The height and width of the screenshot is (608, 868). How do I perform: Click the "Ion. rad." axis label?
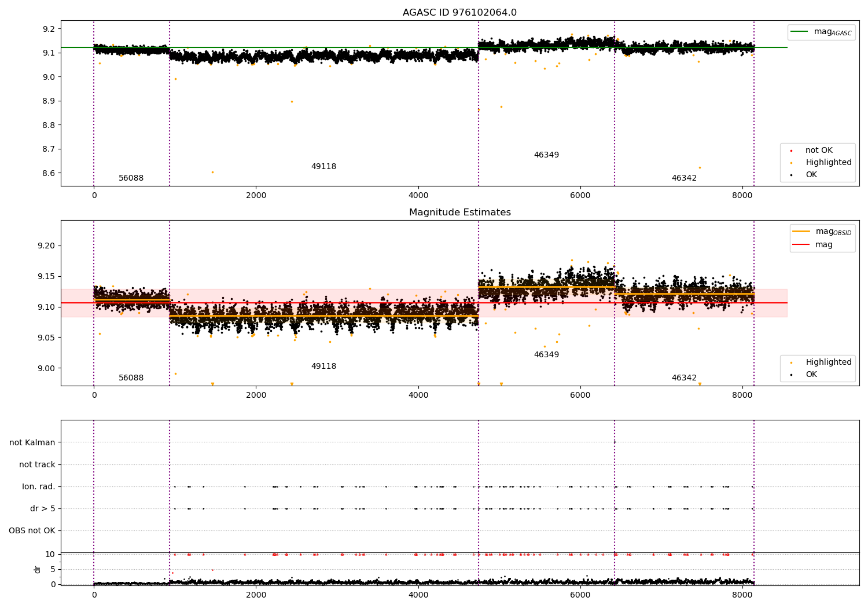(39, 487)
